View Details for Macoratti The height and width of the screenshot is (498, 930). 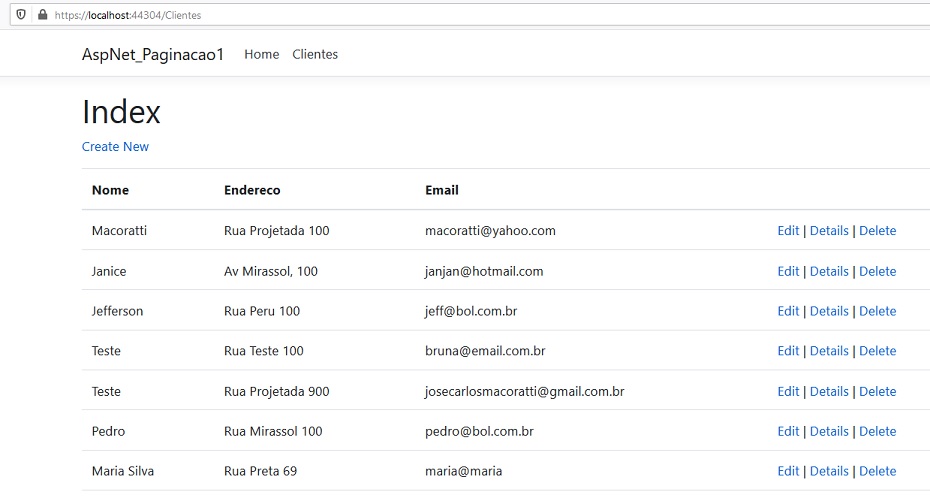(829, 231)
